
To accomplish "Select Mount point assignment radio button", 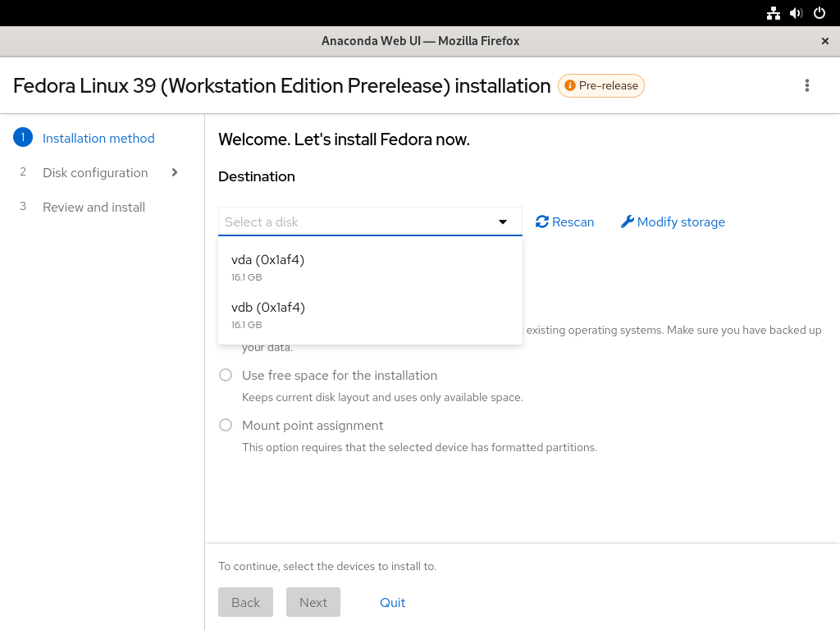I will [x=226, y=426].
